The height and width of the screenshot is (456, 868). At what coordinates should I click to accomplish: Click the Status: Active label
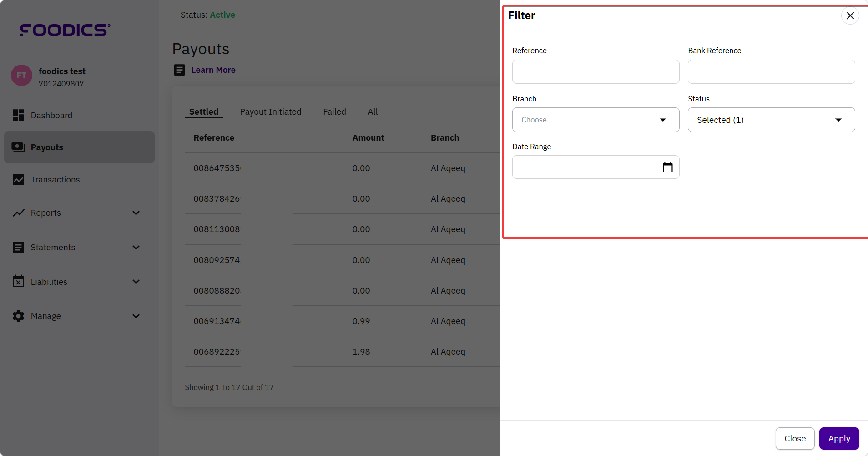(x=208, y=15)
